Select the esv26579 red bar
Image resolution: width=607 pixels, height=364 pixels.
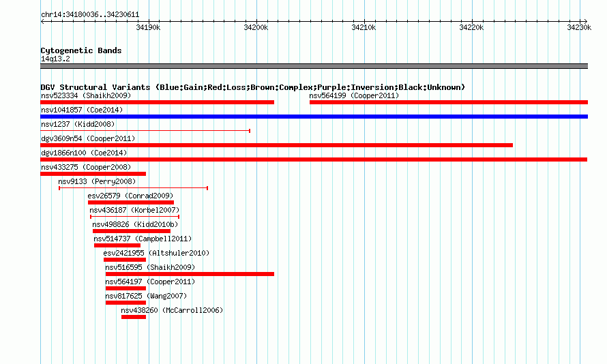(x=131, y=202)
